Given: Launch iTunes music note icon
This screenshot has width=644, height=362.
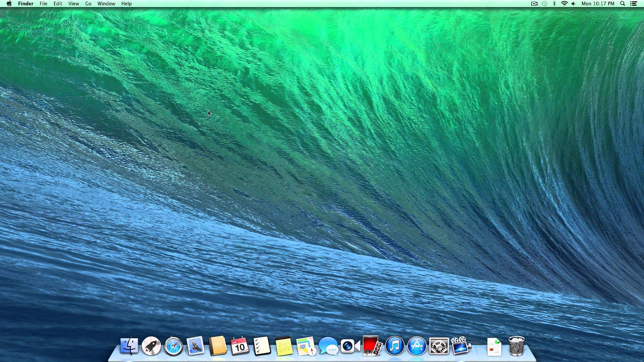Looking at the screenshot, I should [394, 346].
